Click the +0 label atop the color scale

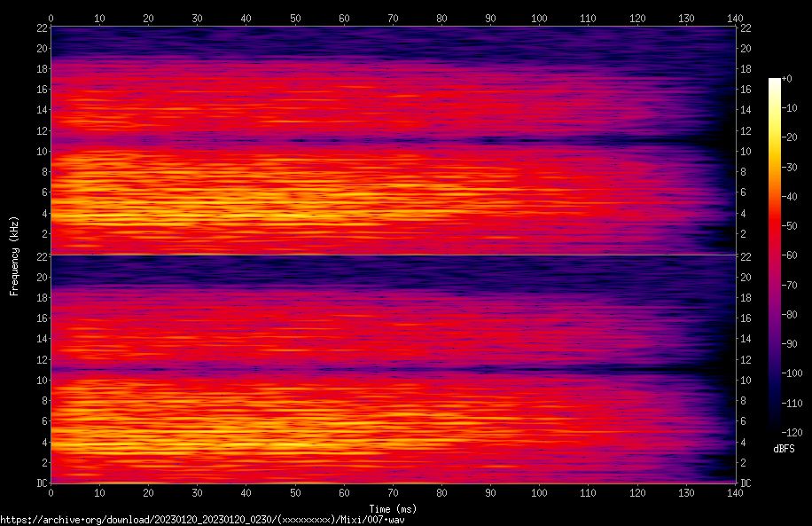pos(787,79)
